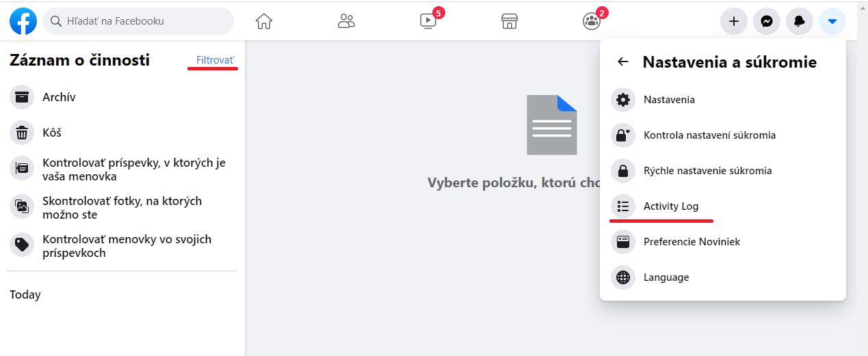Open Preferencie Noviniek
The image size is (868, 356).
tap(723, 242)
